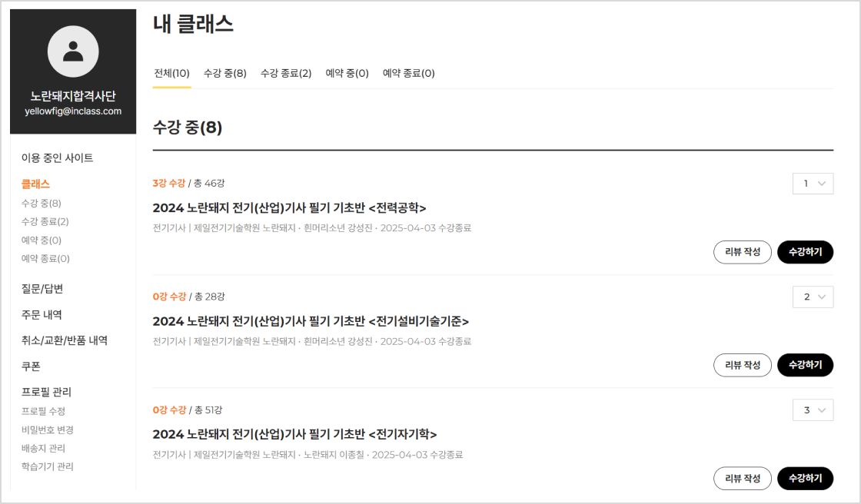Screen dimensions: 861x504
Task: Click 수강하기 for the 전력공학 course
Action: tap(806, 252)
